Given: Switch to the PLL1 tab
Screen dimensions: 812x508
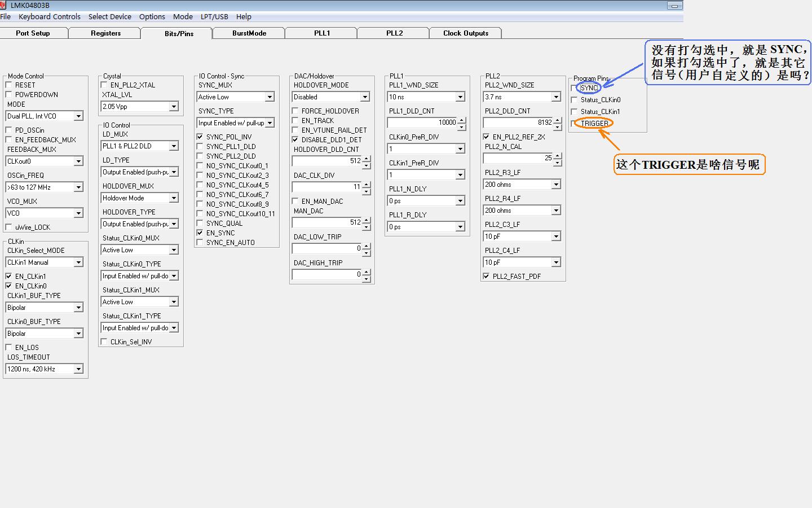Looking at the screenshot, I should (322, 33).
